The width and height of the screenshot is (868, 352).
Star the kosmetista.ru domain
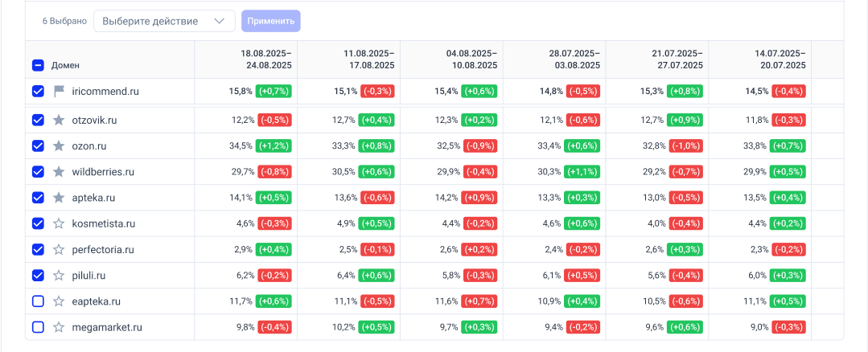[x=59, y=223]
